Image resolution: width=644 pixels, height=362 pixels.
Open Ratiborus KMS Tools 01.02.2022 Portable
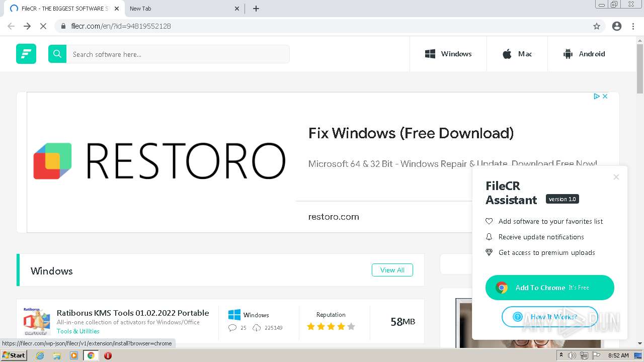tap(133, 313)
